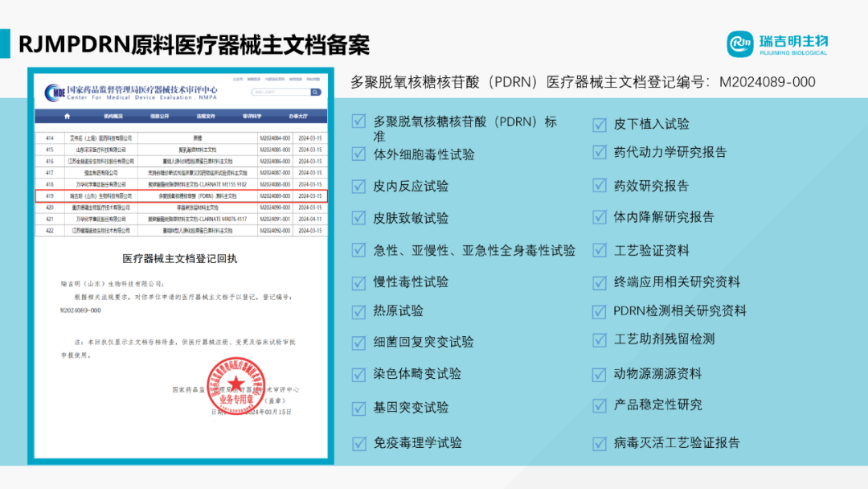The height and width of the screenshot is (489, 868).
Task: Toggle the 工艺验证资料 checkbox
Action: pos(599,250)
